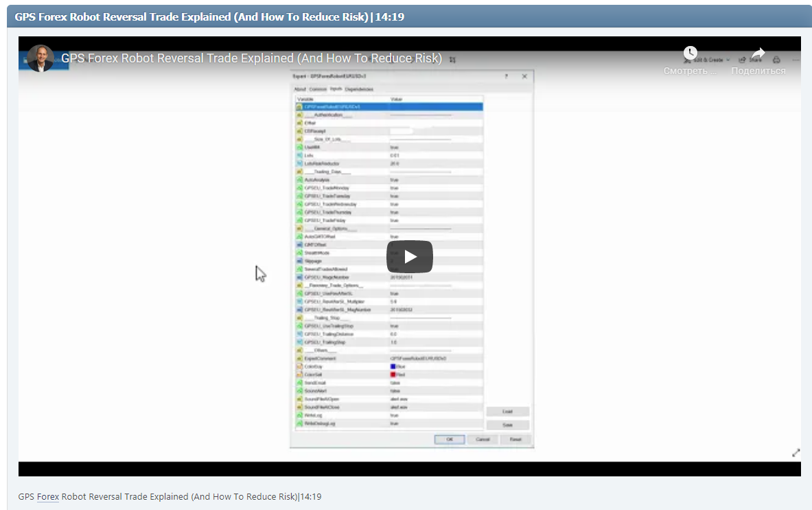Open the video title link in the player overlay

[251, 58]
